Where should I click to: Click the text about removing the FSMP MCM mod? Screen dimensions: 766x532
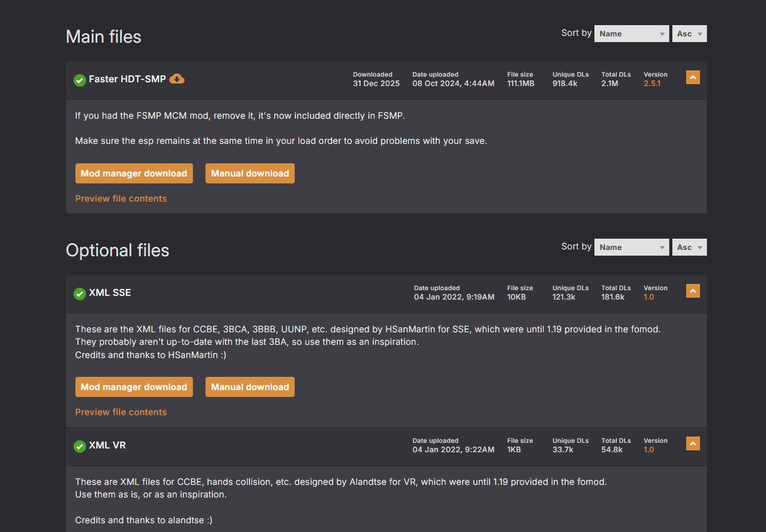pyautogui.click(x=240, y=116)
